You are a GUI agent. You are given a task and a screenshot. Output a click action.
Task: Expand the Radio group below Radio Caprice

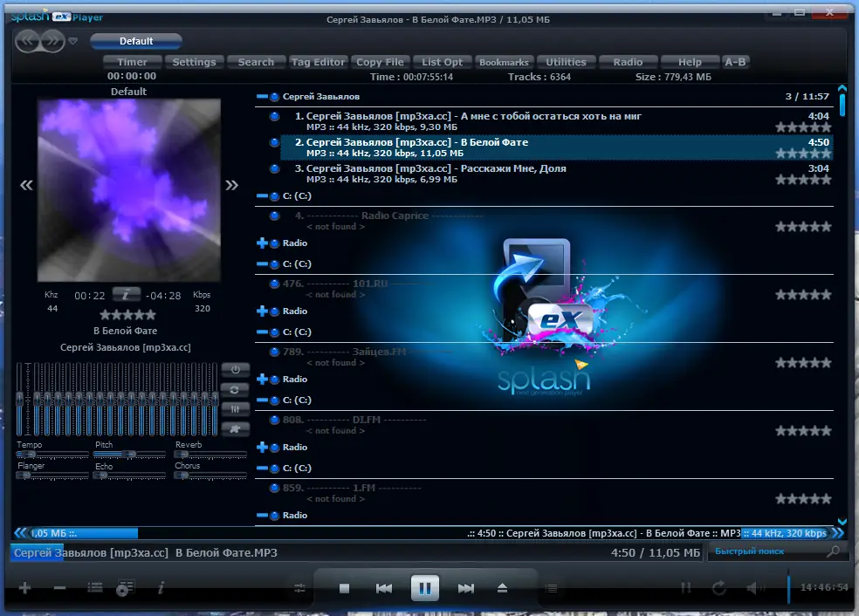pyautogui.click(x=262, y=243)
